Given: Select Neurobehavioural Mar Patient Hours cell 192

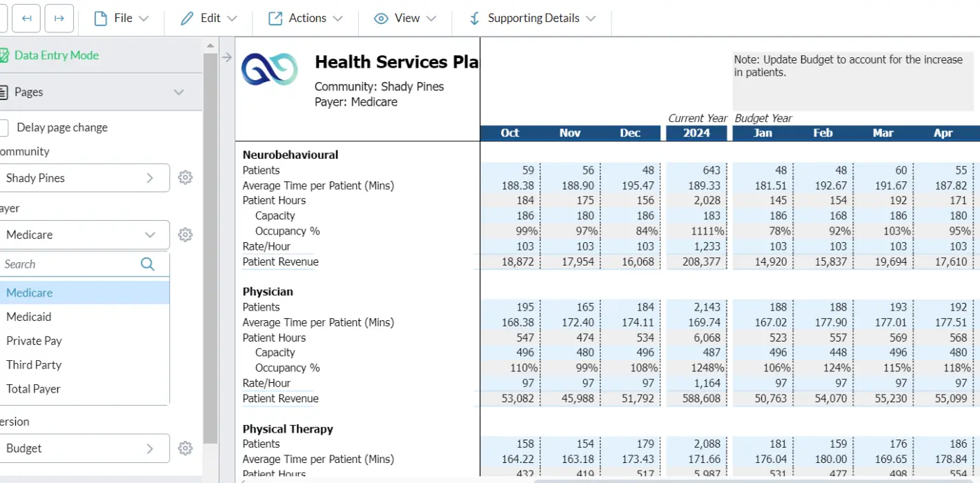Looking at the screenshot, I should pos(883,201).
